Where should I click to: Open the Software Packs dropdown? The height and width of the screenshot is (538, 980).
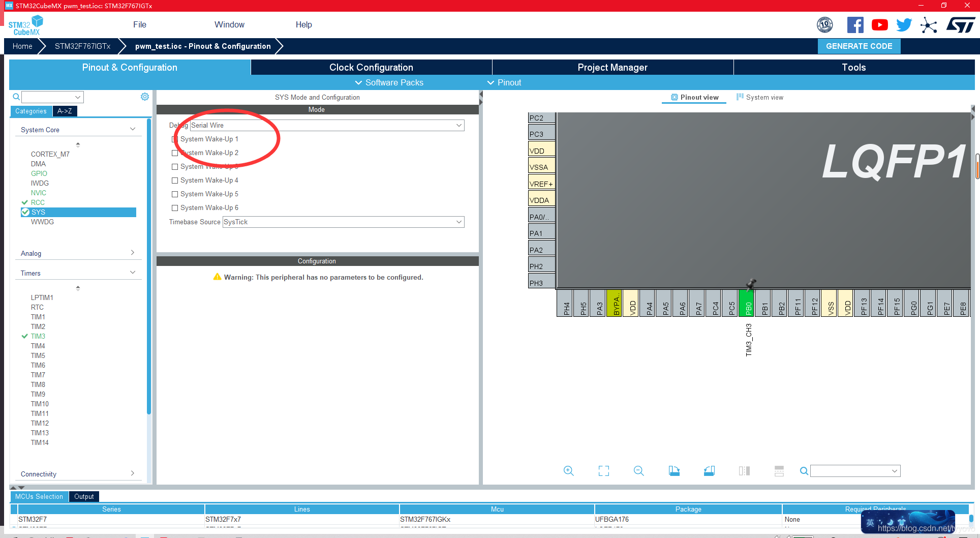[x=389, y=82]
